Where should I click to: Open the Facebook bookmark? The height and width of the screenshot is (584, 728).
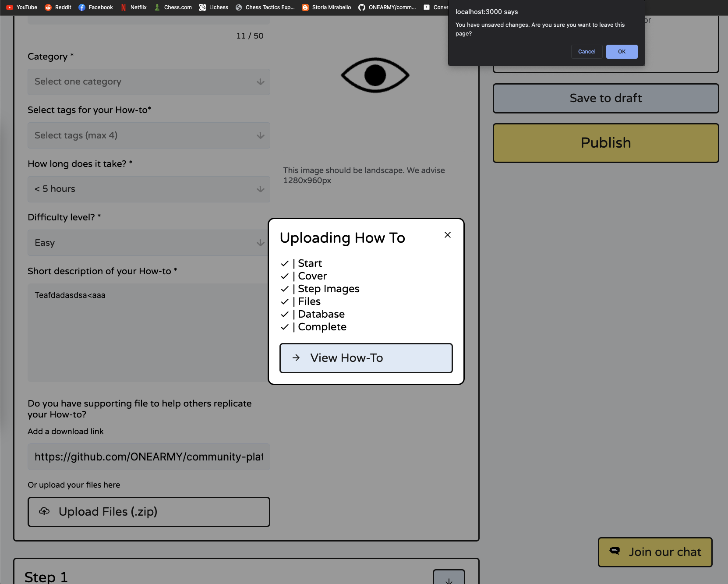(x=95, y=7)
